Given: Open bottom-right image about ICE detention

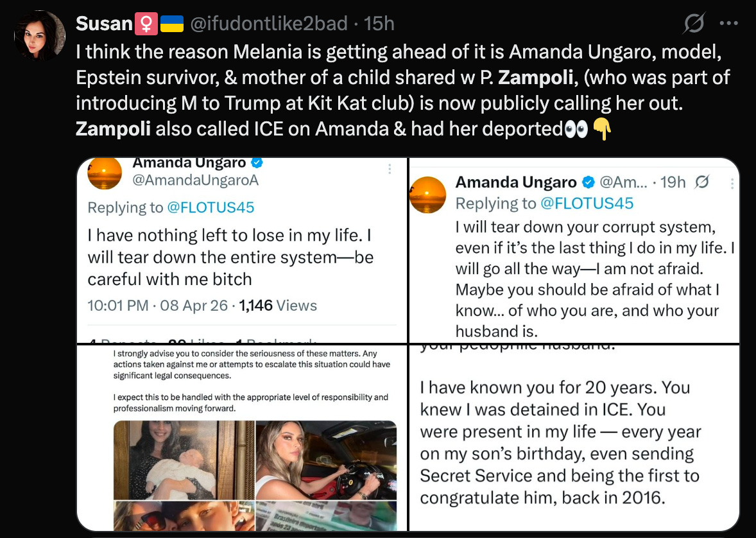Looking at the screenshot, I should click(574, 438).
